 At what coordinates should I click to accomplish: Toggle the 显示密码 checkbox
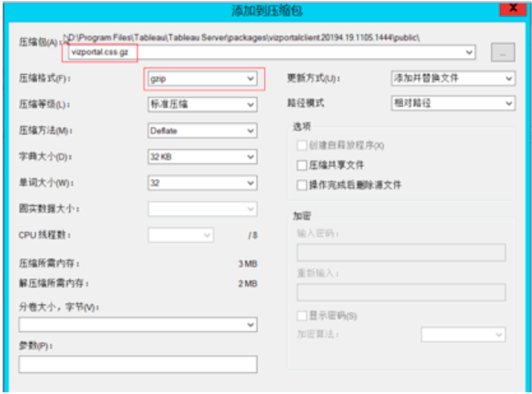tap(302, 315)
